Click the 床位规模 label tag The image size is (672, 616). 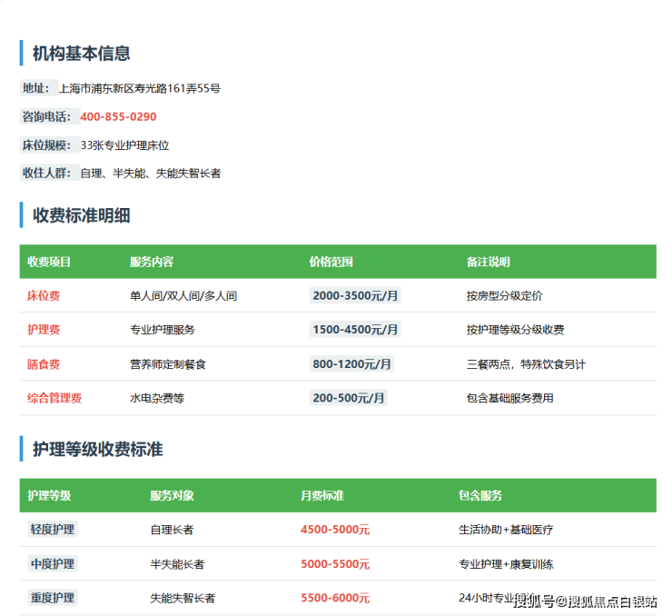tap(47, 145)
